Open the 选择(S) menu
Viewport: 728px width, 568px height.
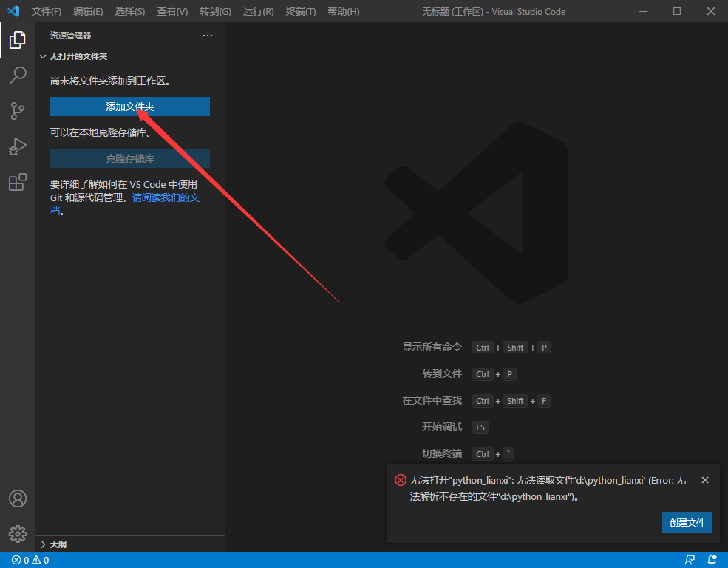(130, 11)
